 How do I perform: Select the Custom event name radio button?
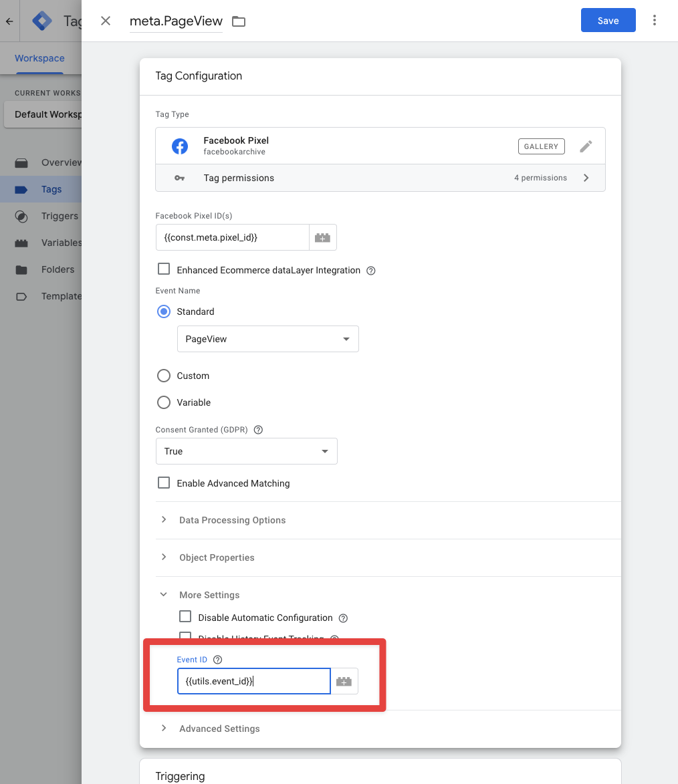click(164, 376)
